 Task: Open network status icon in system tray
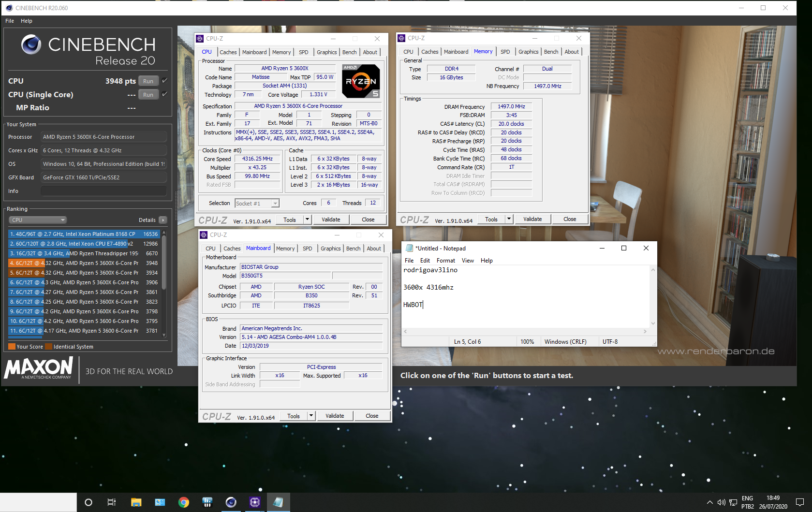click(x=733, y=502)
